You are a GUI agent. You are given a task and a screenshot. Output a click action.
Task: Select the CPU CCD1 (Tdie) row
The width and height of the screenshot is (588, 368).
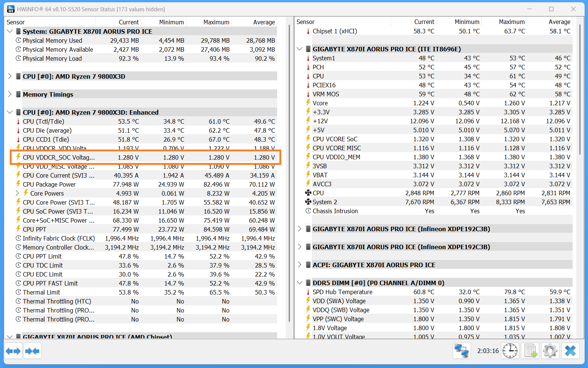[x=145, y=139]
